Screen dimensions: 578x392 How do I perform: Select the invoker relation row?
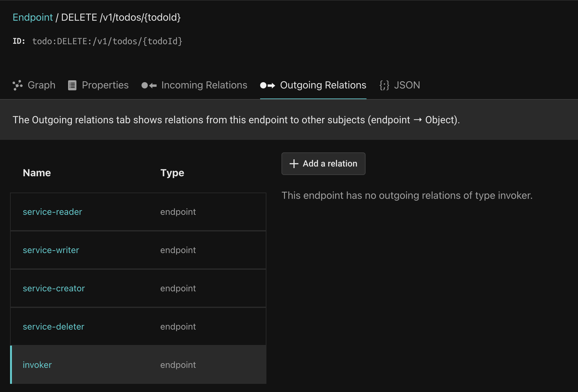click(x=138, y=365)
